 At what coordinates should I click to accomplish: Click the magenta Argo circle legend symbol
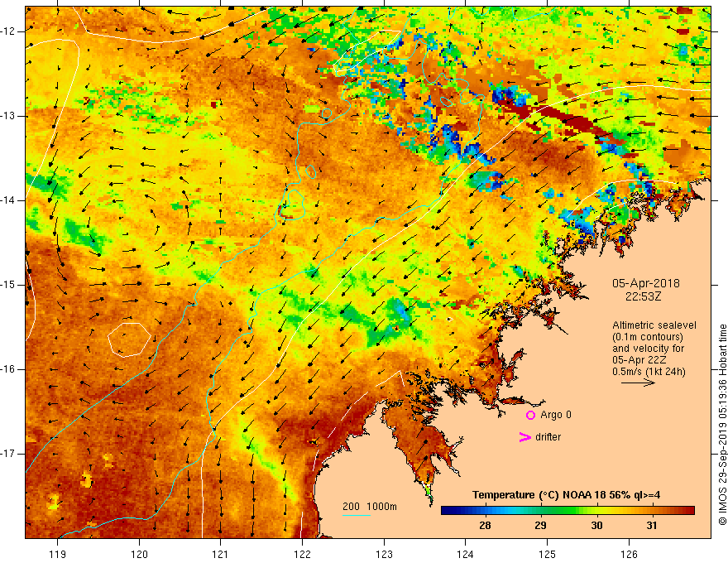pyautogui.click(x=530, y=416)
